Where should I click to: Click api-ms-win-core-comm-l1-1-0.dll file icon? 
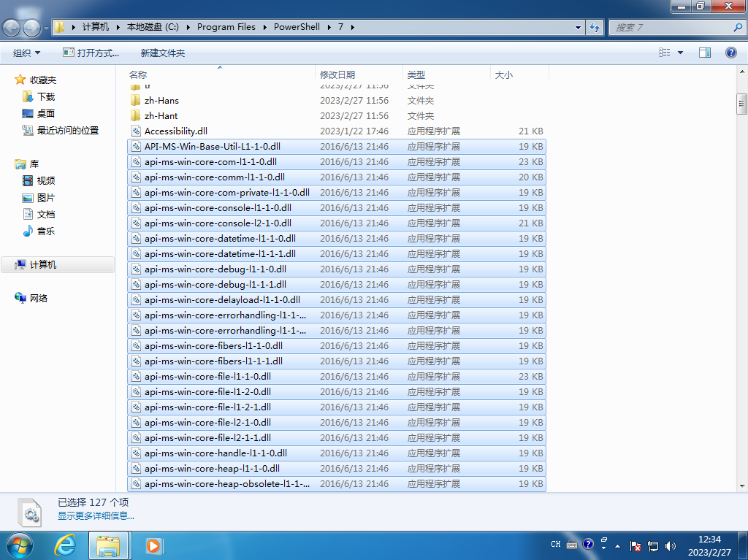click(x=136, y=177)
